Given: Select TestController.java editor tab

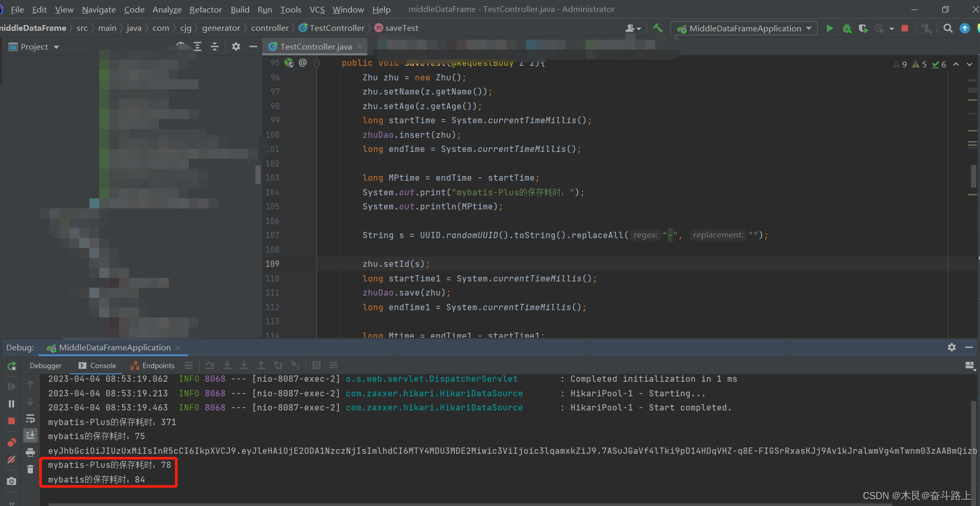Looking at the screenshot, I should pyautogui.click(x=316, y=46).
